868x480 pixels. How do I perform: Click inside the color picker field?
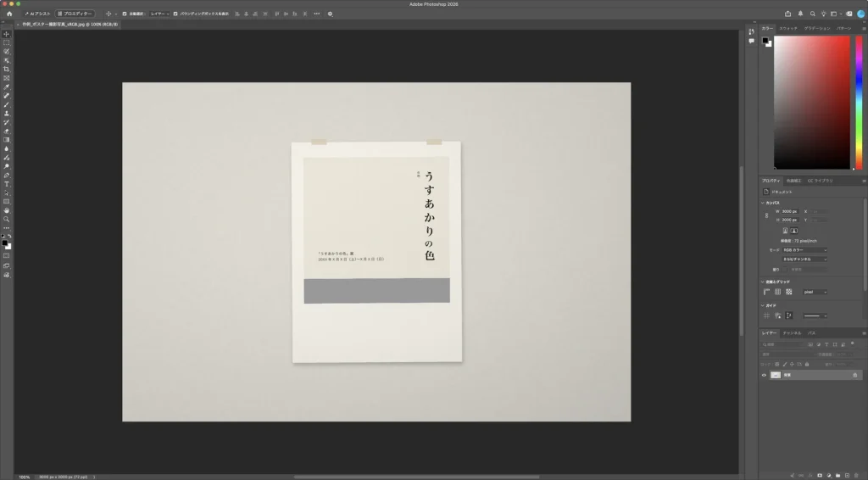(811, 103)
